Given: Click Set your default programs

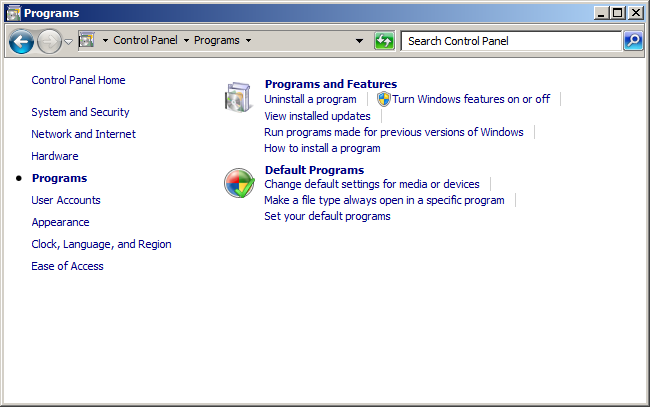Looking at the screenshot, I should tap(327, 216).
